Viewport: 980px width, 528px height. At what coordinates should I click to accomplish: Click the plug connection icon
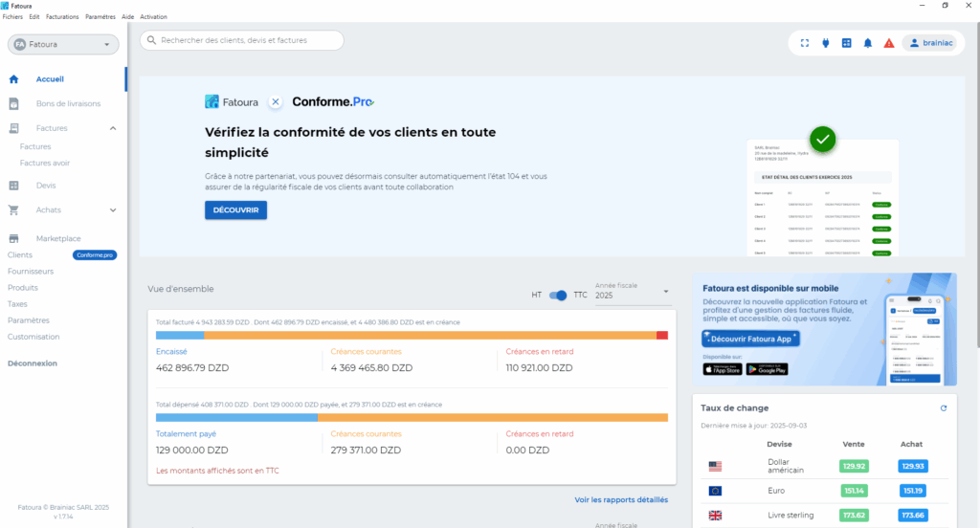825,43
